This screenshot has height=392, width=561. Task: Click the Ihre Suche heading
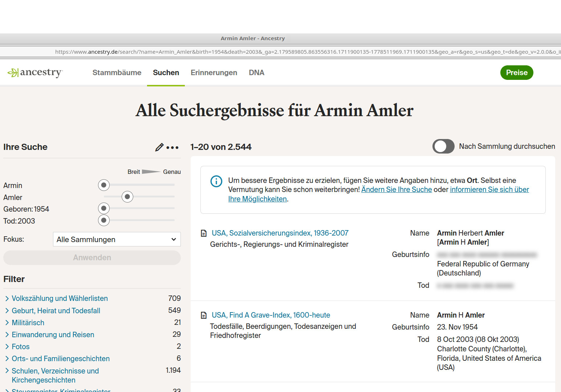[x=25, y=147]
